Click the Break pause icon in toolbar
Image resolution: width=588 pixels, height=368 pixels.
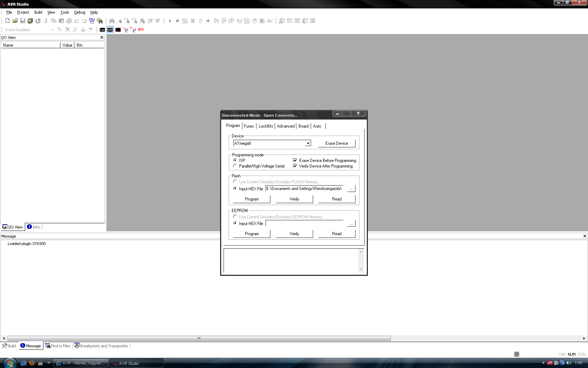[193, 21]
